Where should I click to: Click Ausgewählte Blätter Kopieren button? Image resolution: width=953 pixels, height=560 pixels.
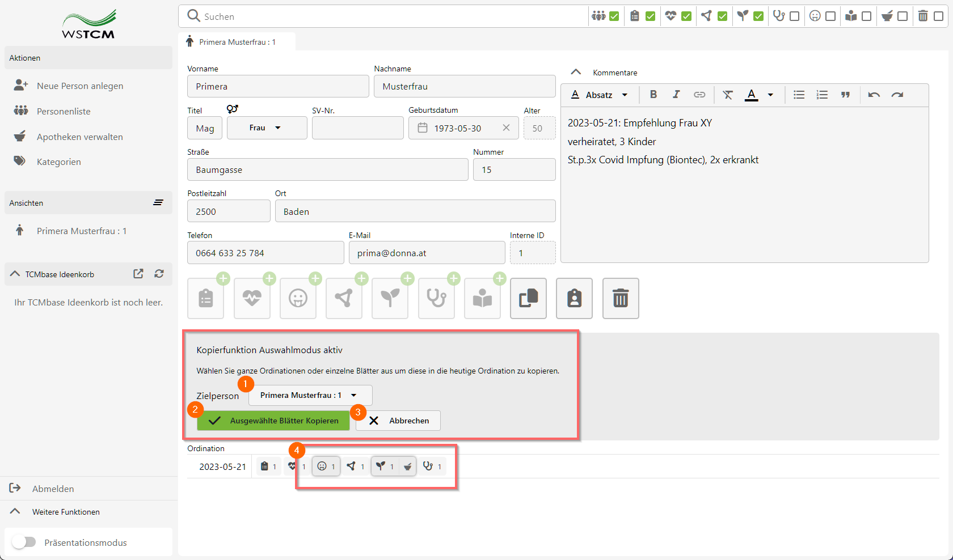click(273, 421)
